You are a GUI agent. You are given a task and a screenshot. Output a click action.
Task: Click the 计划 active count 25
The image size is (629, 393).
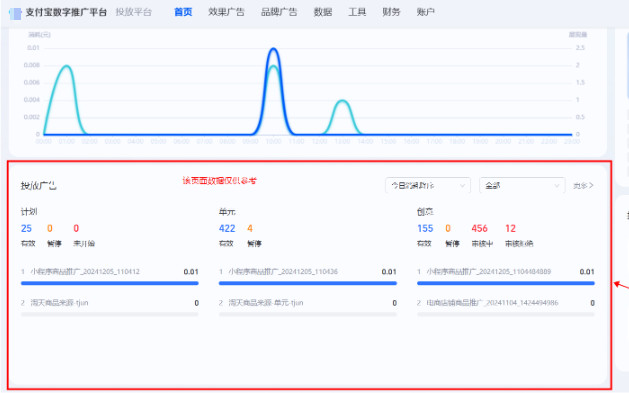pyautogui.click(x=26, y=228)
